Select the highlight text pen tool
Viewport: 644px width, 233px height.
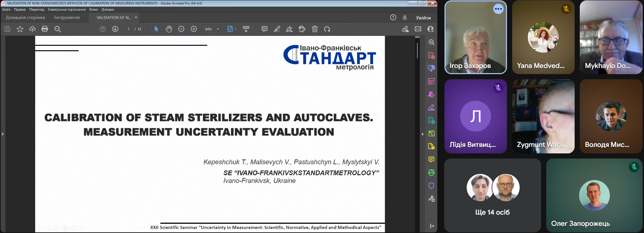277,29
